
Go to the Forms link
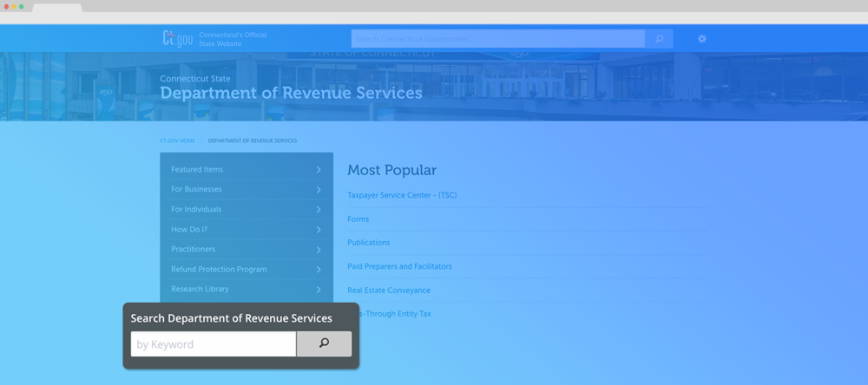point(358,219)
